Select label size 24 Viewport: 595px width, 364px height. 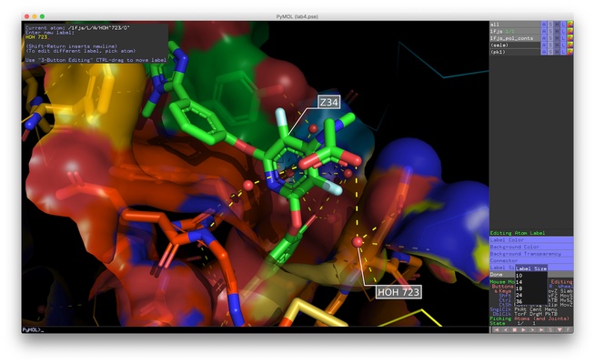tap(531, 295)
